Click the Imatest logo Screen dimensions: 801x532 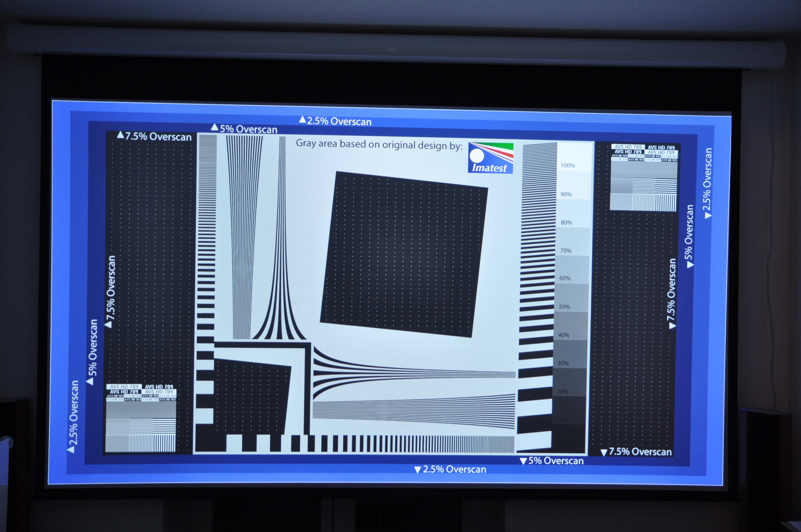[x=491, y=158]
